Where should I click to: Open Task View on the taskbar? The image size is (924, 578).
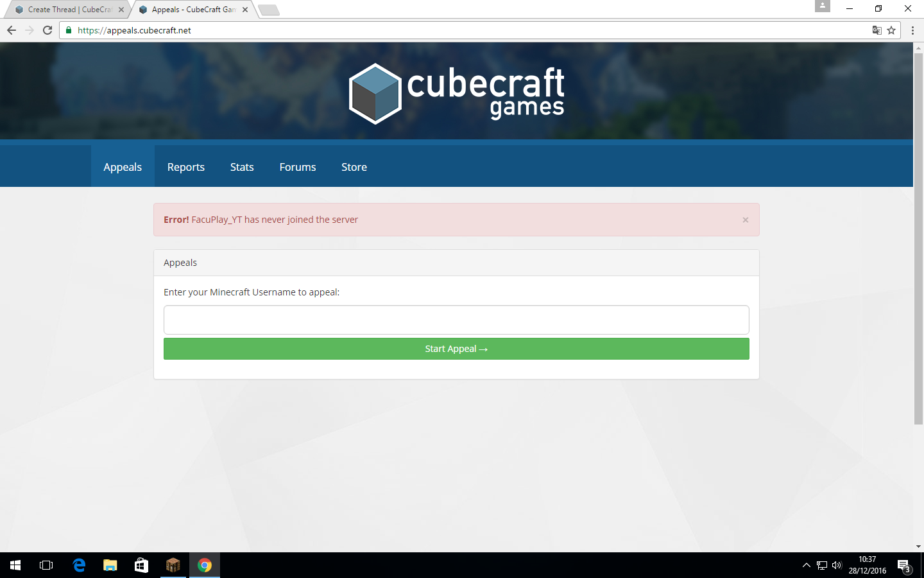[46, 565]
